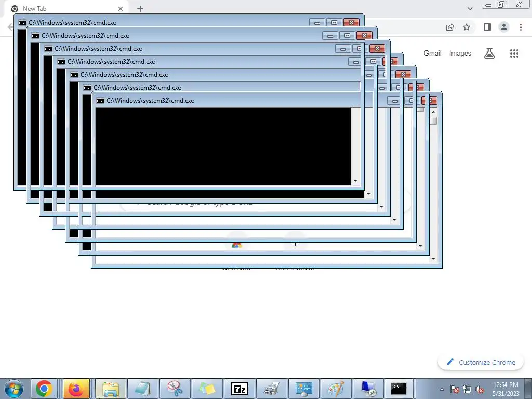Click Chrome share page icon

(450, 27)
